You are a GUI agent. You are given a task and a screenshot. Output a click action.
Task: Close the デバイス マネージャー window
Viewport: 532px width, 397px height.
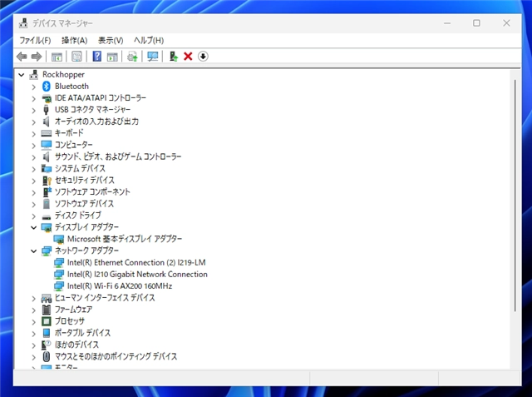[506, 23]
